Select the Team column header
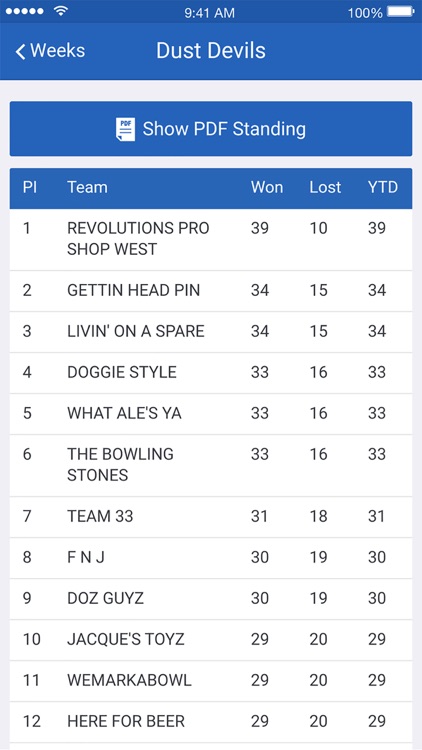Image resolution: width=422 pixels, height=750 pixels. 87,187
